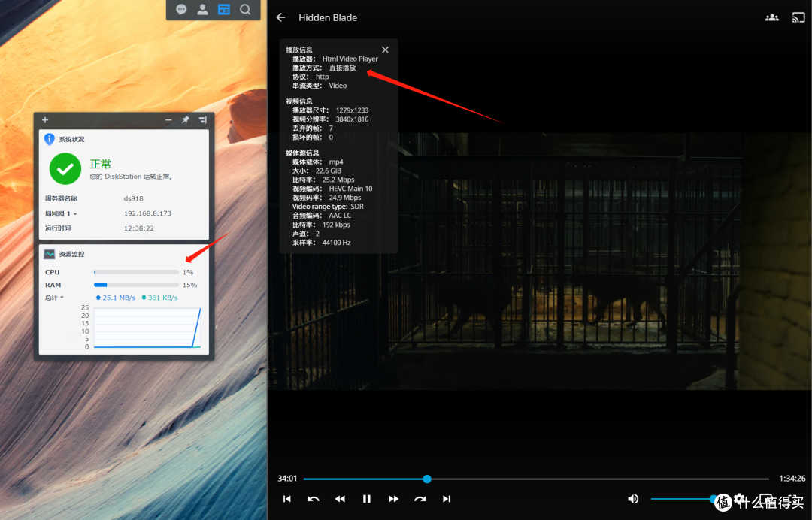The height and width of the screenshot is (520, 812).
Task: Expand the 局域网 1 dropdown
Action: 61,213
